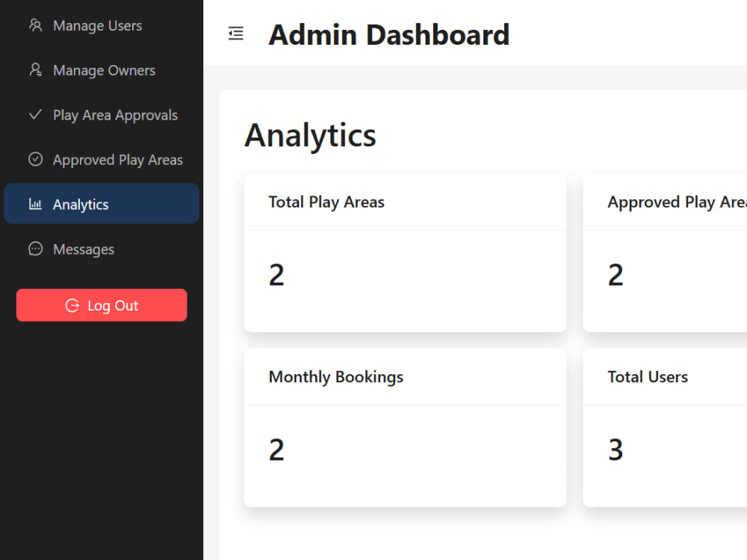Click the Manage Users people icon
The height and width of the screenshot is (560, 747).
pyautogui.click(x=35, y=25)
